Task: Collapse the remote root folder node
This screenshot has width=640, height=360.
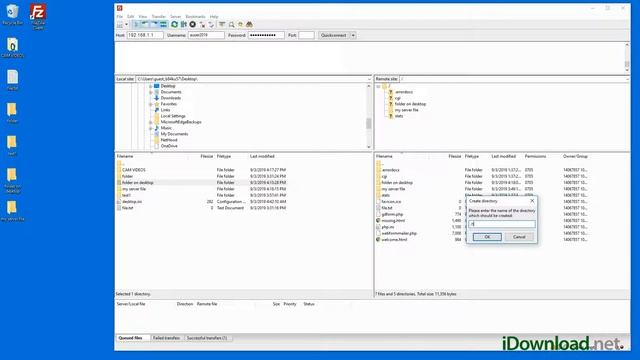Action: click(378, 86)
